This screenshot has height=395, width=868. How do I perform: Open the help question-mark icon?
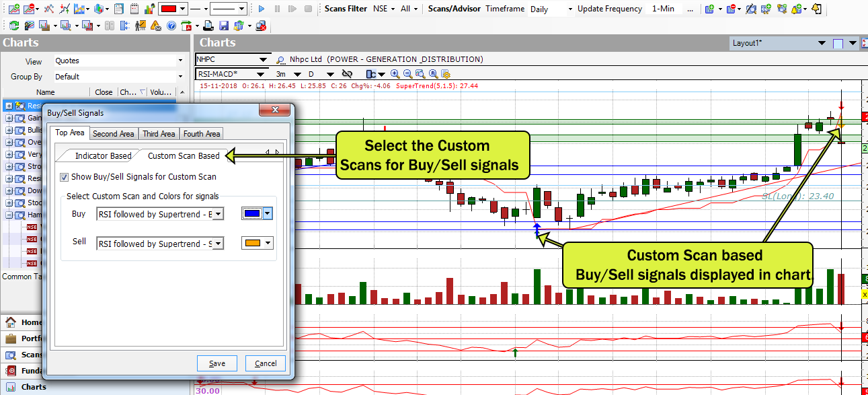click(169, 25)
